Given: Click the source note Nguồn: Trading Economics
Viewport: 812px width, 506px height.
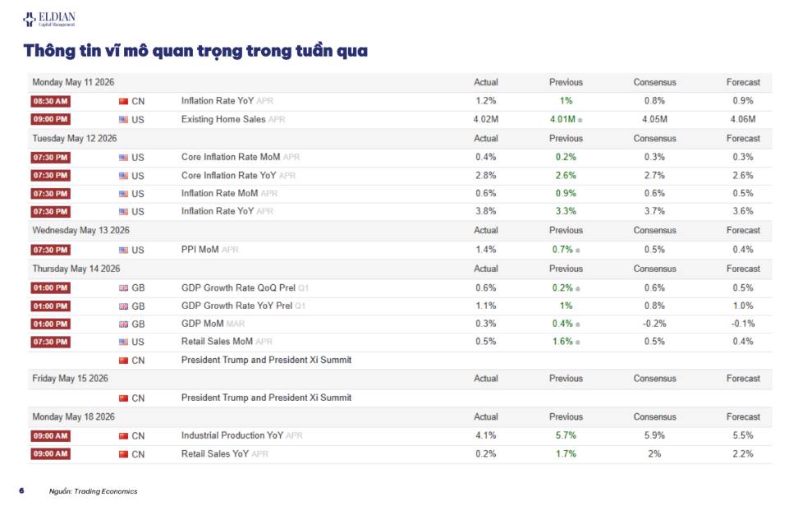Looking at the screenshot, I should 94,491.
